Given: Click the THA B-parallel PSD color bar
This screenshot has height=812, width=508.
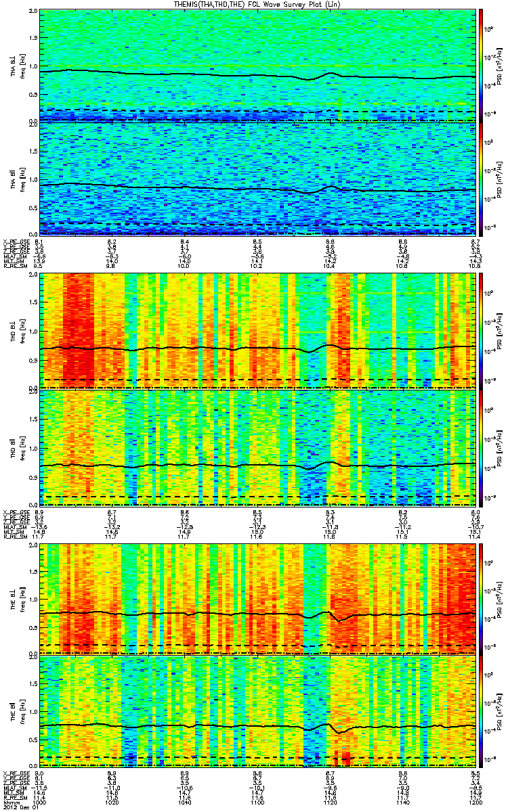Looking at the screenshot, I should tap(482, 179).
